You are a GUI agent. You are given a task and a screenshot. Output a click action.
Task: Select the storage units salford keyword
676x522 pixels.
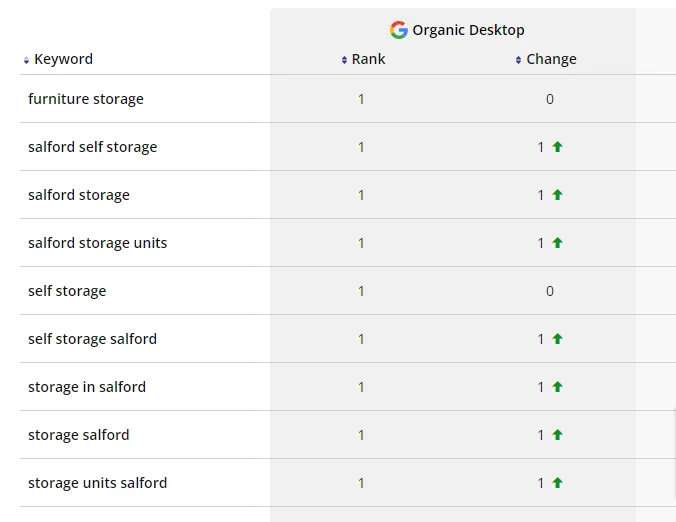[x=97, y=483]
